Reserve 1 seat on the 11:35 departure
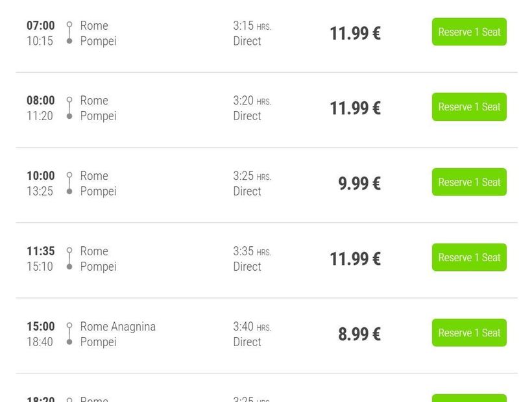Viewport: 532px width, 402px height. tap(469, 258)
